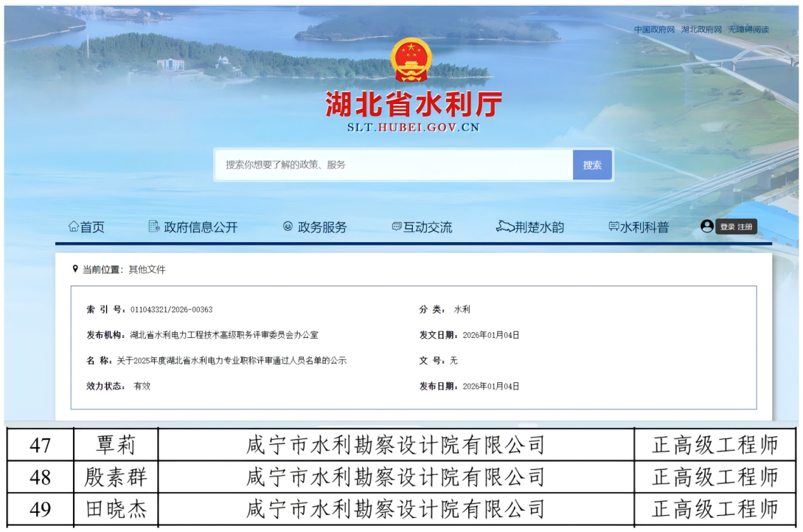This screenshot has height=532, width=803.
Task: Click the document icon beside 政府信息公开
Action: click(x=153, y=226)
